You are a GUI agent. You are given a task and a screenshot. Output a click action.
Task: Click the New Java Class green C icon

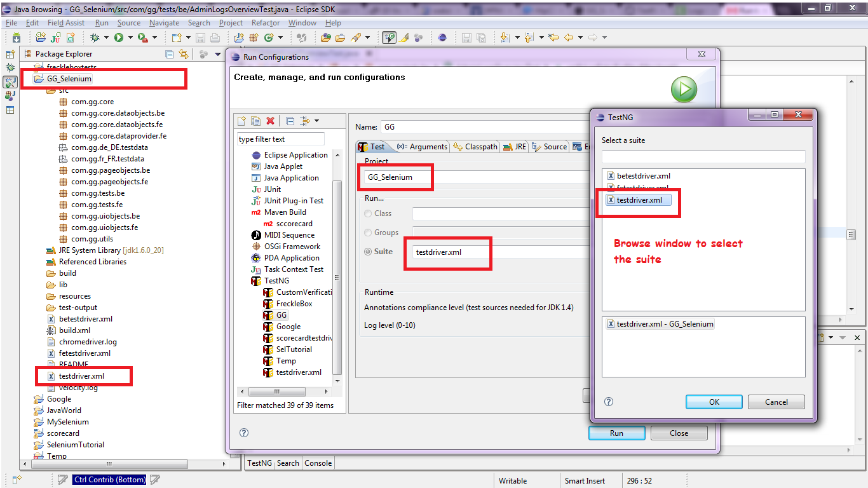[269, 38]
